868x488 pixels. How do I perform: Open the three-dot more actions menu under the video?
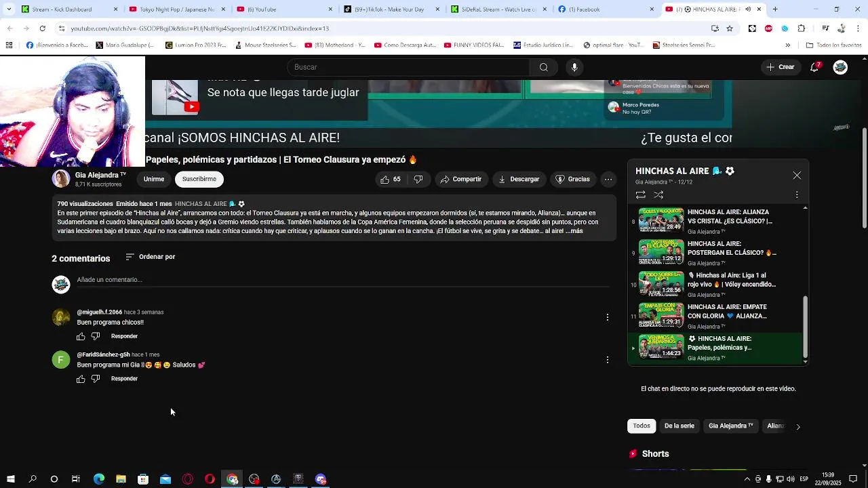tap(608, 179)
